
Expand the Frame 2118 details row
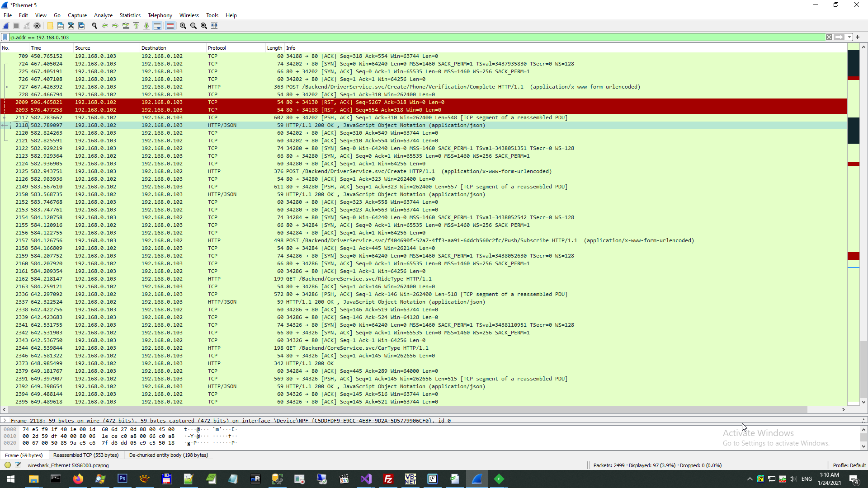(5, 420)
